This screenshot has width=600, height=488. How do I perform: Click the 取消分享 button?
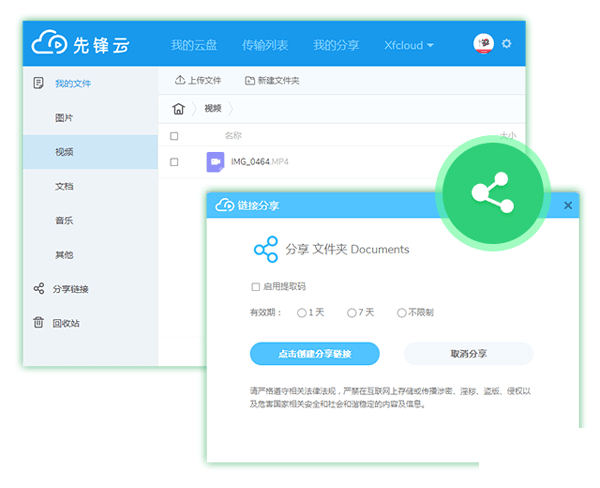click(468, 354)
